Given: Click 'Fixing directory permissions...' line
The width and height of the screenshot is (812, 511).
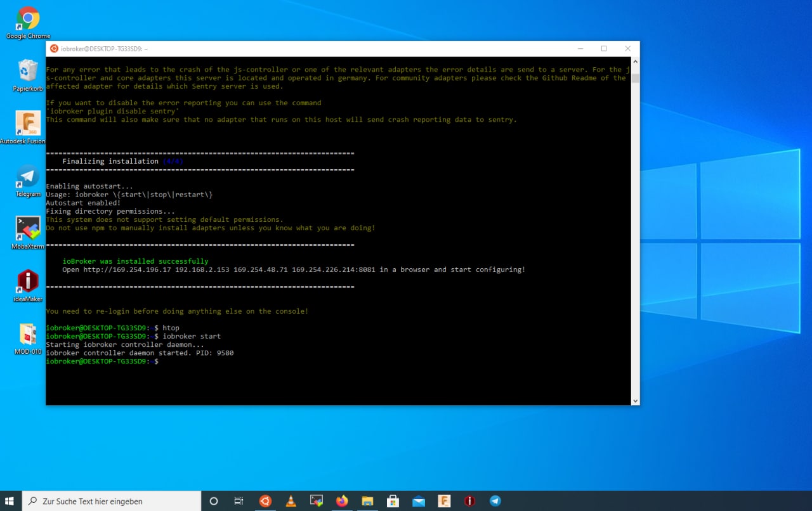Looking at the screenshot, I should [x=110, y=211].
